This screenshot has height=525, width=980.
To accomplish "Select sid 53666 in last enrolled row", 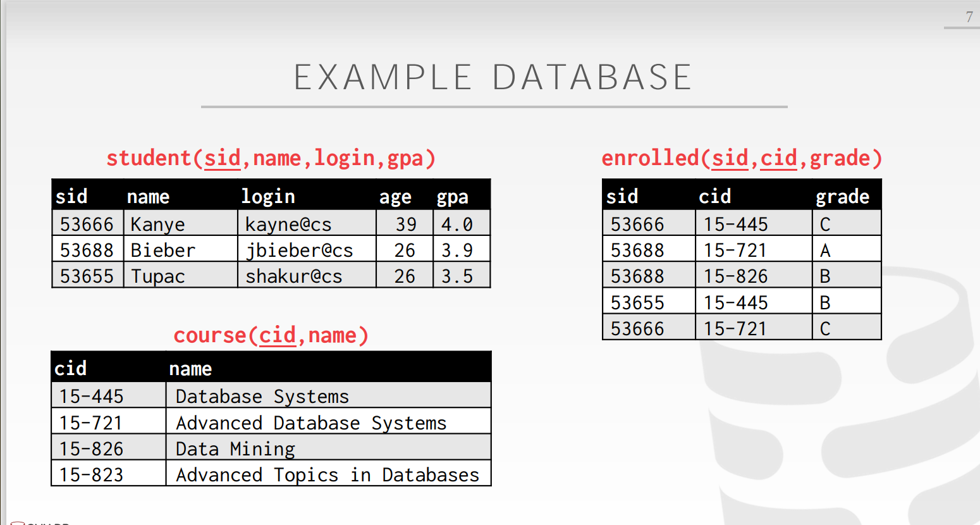I will point(637,329).
